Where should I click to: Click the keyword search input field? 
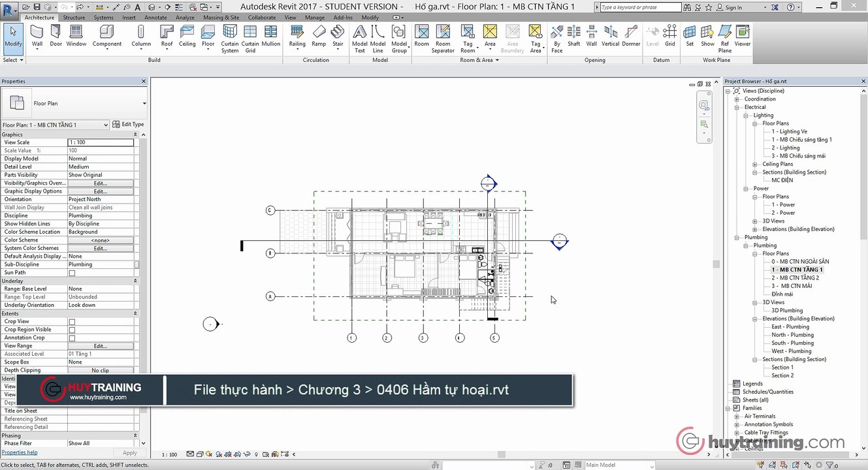click(640, 7)
